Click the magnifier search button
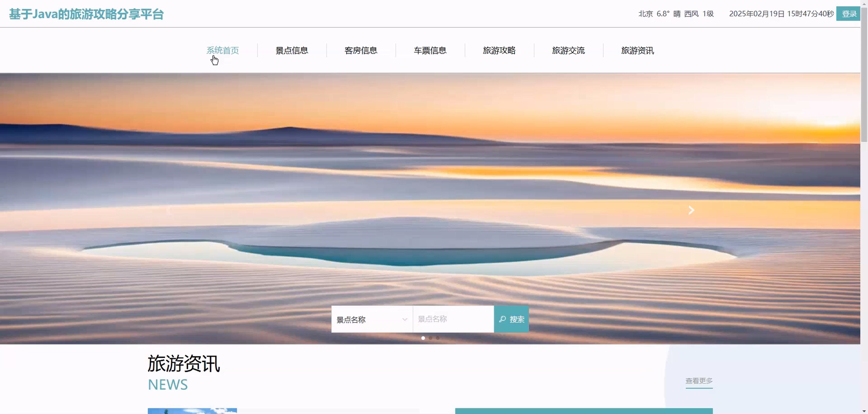The height and width of the screenshot is (414, 868). pos(511,319)
